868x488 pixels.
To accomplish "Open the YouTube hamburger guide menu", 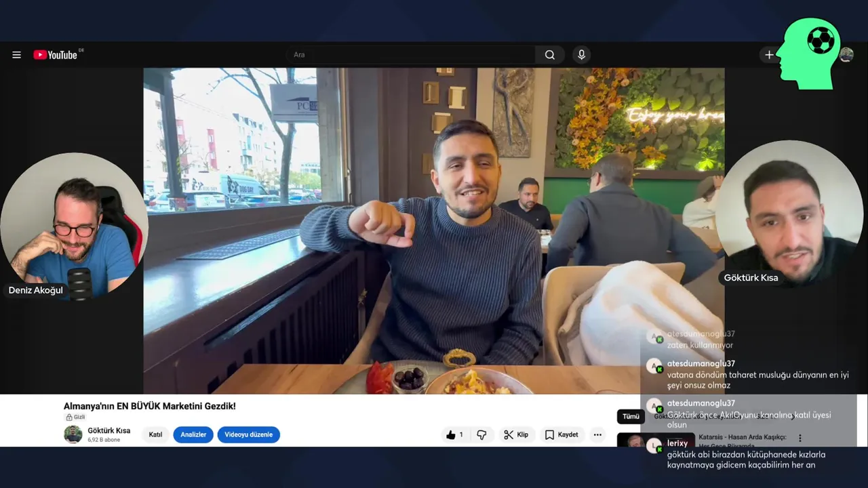I will 16,55.
